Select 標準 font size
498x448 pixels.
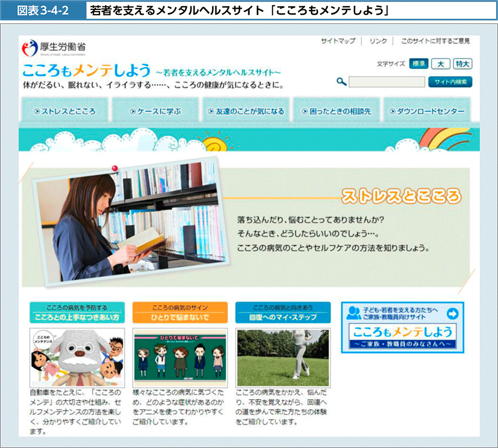point(418,63)
